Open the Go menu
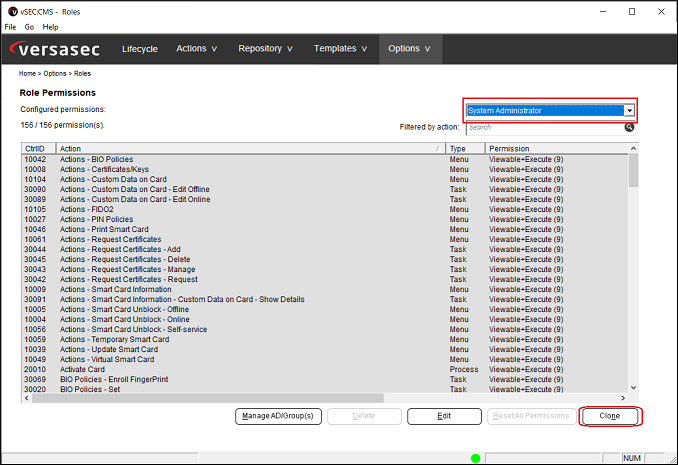Screen dimensions: 678x465 pos(29,27)
